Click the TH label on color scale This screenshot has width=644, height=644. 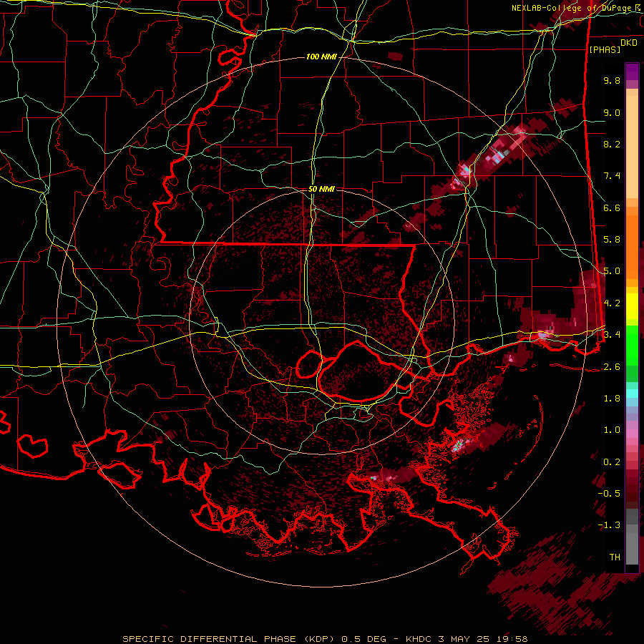(x=615, y=557)
